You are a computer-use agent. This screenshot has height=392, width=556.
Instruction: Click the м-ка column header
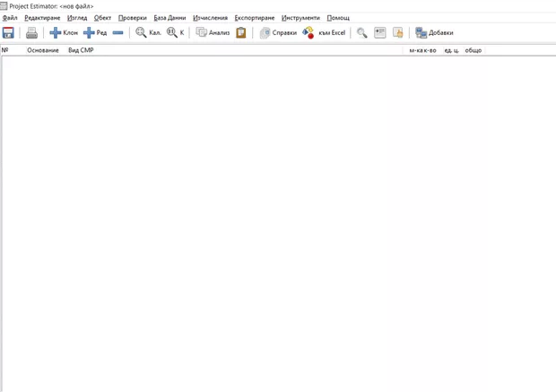tap(416, 50)
